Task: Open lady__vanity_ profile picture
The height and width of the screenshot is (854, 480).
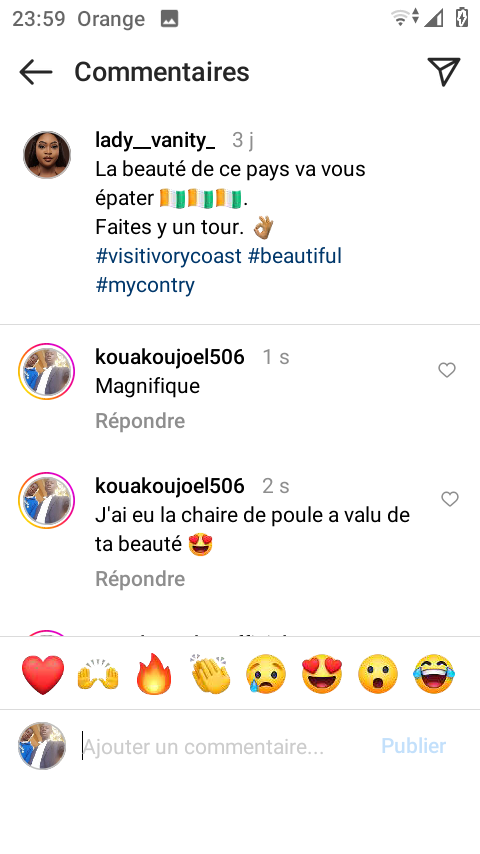Action: (x=47, y=155)
